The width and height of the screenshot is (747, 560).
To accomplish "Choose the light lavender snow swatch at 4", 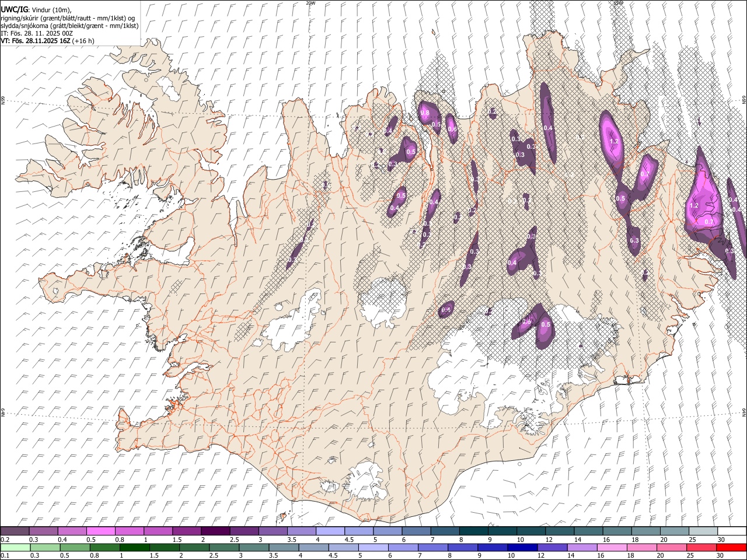I will (330, 531).
